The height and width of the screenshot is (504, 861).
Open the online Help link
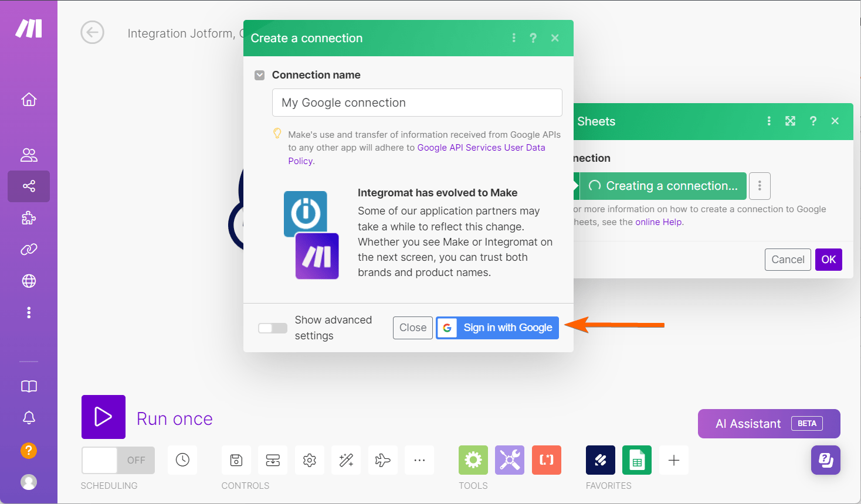pos(659,222)
